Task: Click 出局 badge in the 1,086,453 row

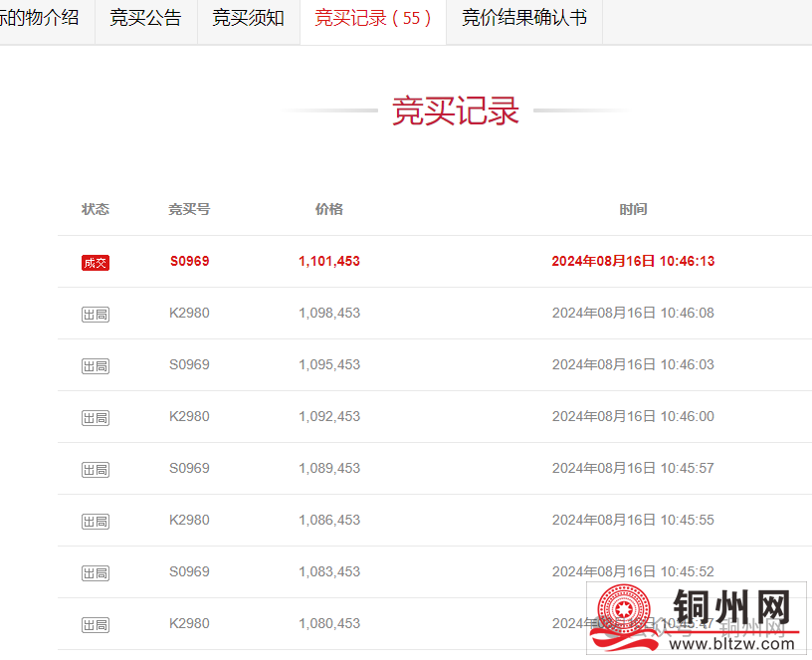Action: [96, 522]
